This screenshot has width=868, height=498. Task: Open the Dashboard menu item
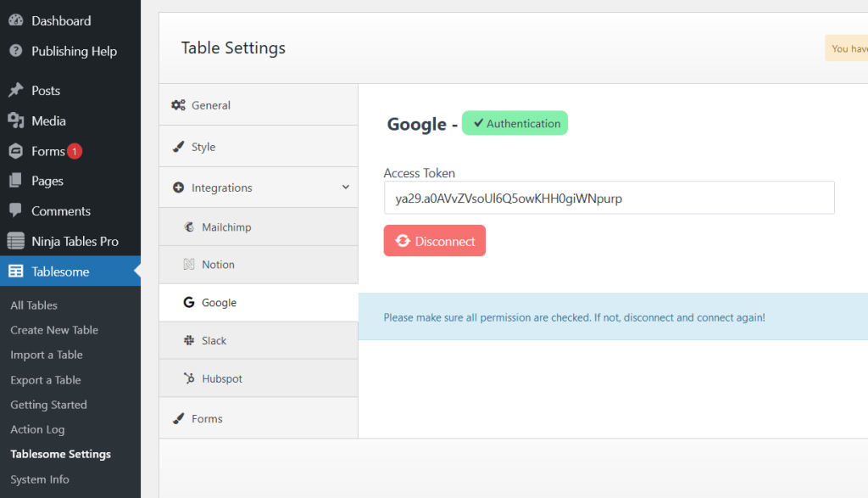59,20
